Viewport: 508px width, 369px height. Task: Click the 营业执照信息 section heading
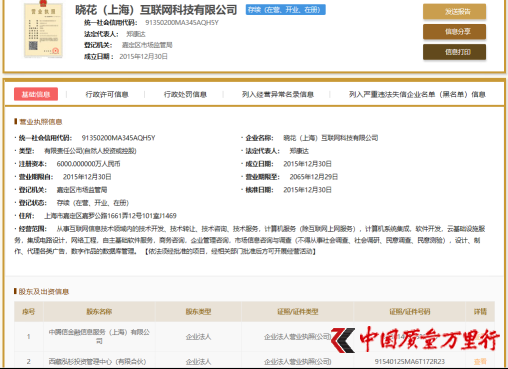41,122
